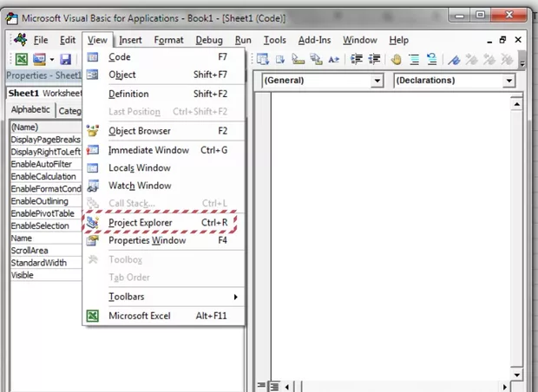Choose Properties Window F4 from View menu
Screen dimensions: 538x392
tap(164, 240)
